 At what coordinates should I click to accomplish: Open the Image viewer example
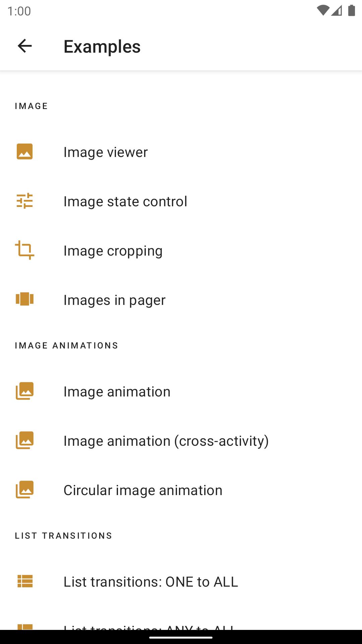click(106, 152)
